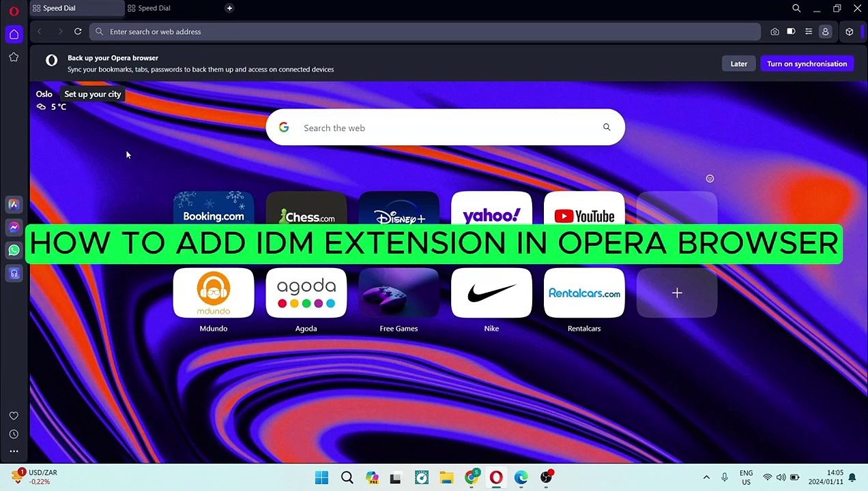Select the Home icon in sidebar

point(14,34)
